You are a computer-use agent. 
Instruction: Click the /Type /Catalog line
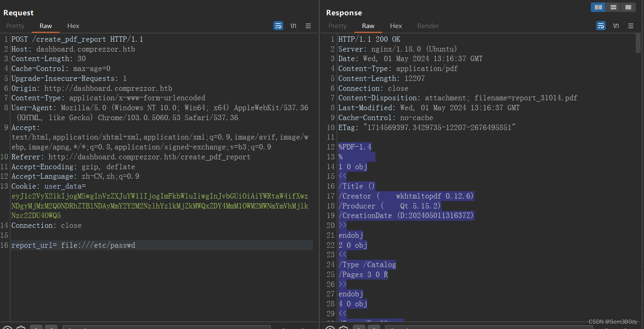(367, 265)
